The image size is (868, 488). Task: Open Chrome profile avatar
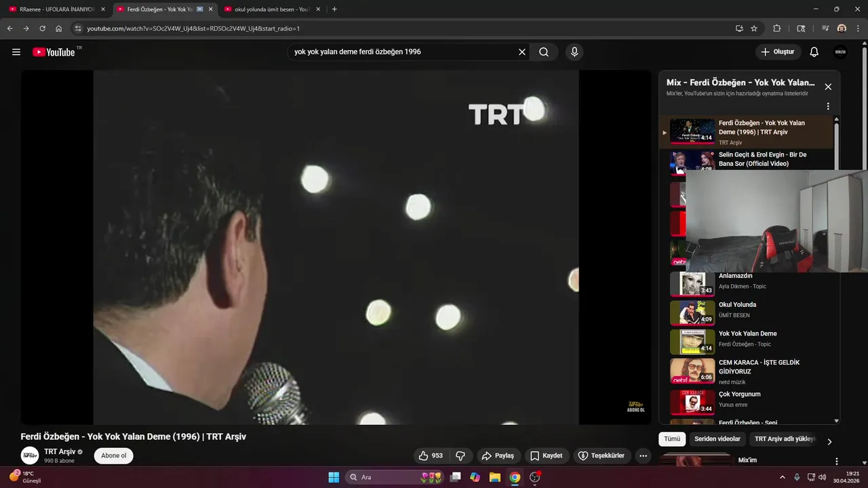click(x=842, y=28)
